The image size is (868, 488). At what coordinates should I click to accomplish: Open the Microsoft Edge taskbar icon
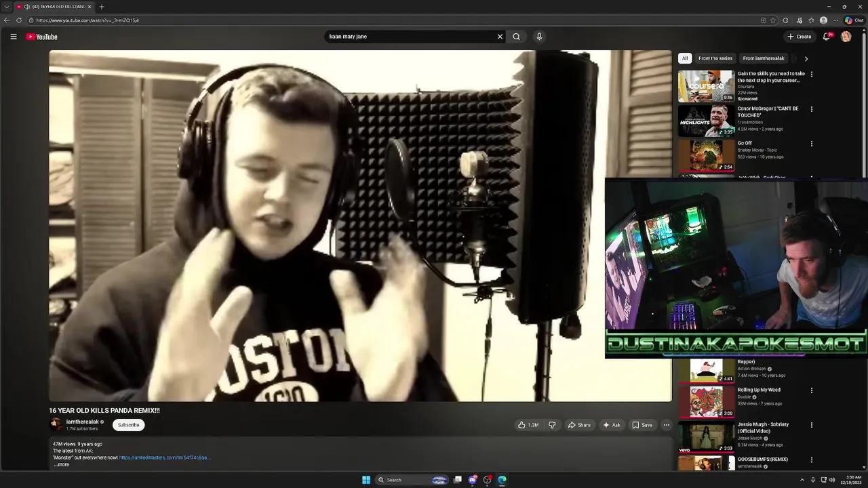[502, 480]
